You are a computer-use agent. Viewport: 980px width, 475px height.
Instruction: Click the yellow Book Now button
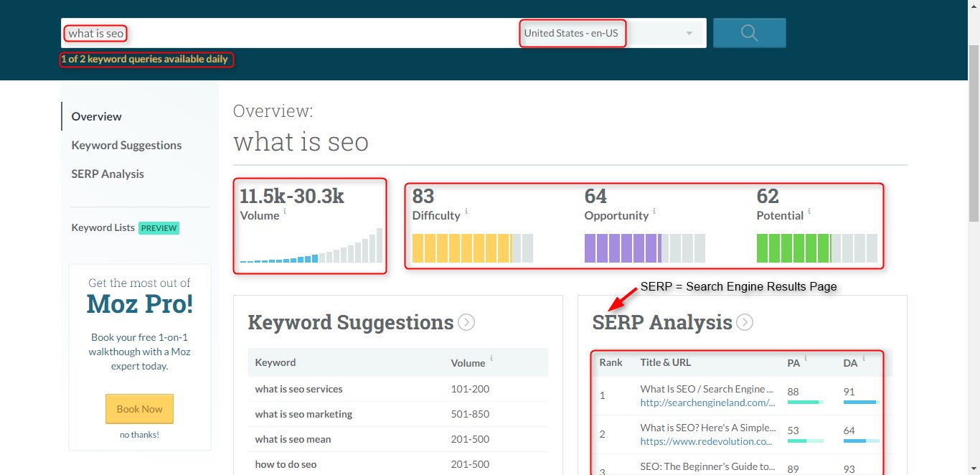[x=139, y=408]
